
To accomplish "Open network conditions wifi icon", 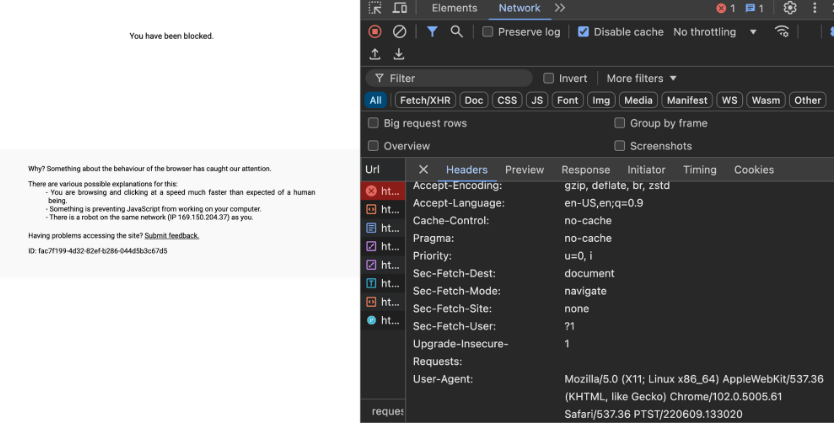I will pyautogui.click(x=782, y=32).
